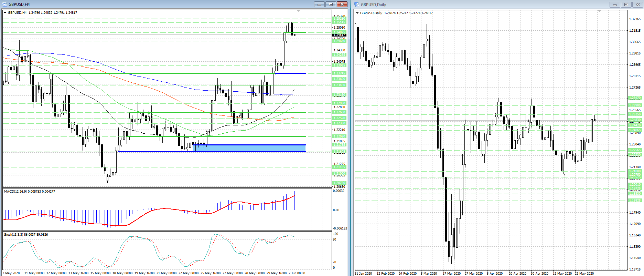Screen dimensions: 644x276
Task: Click price scale value 1.32365 in Daily chart
Action: (635, 19)
